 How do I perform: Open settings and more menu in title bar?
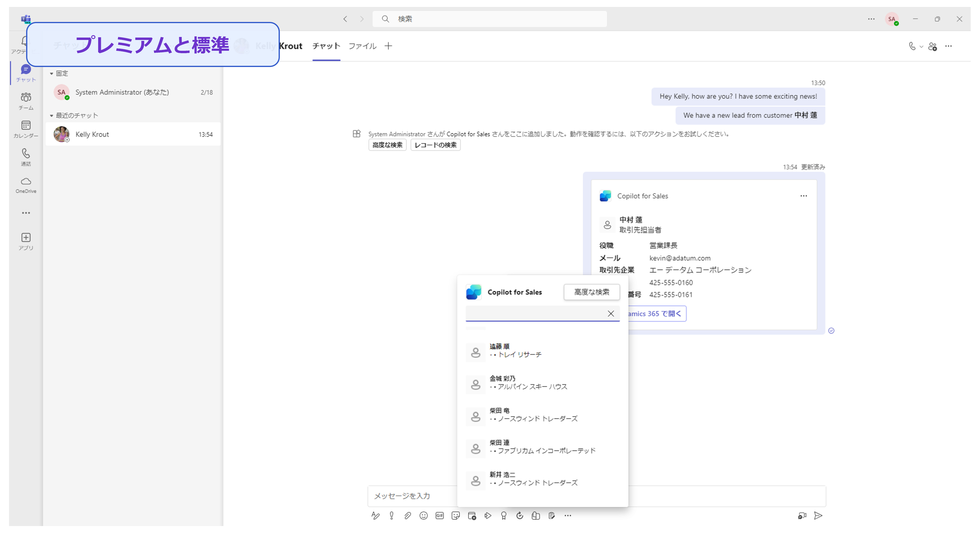pyautogui.click(x=871, y=19)
